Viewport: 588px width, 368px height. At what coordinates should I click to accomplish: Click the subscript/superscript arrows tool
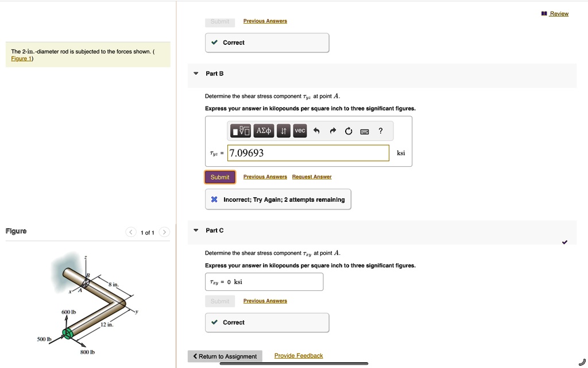(x=284, y=131)
